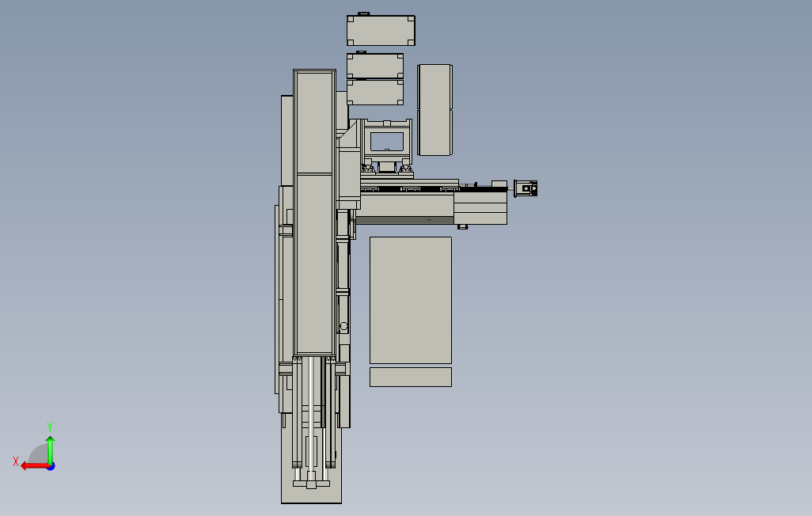Click the small circle on the column side
Viewport: 812px width, 516px height.
[x=343, y=326]
